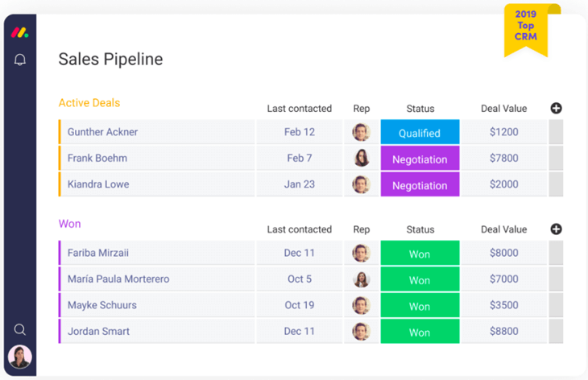This screenshot has height=380, width=588.
Task: Open the notifications bell
Action: [20, 60]
